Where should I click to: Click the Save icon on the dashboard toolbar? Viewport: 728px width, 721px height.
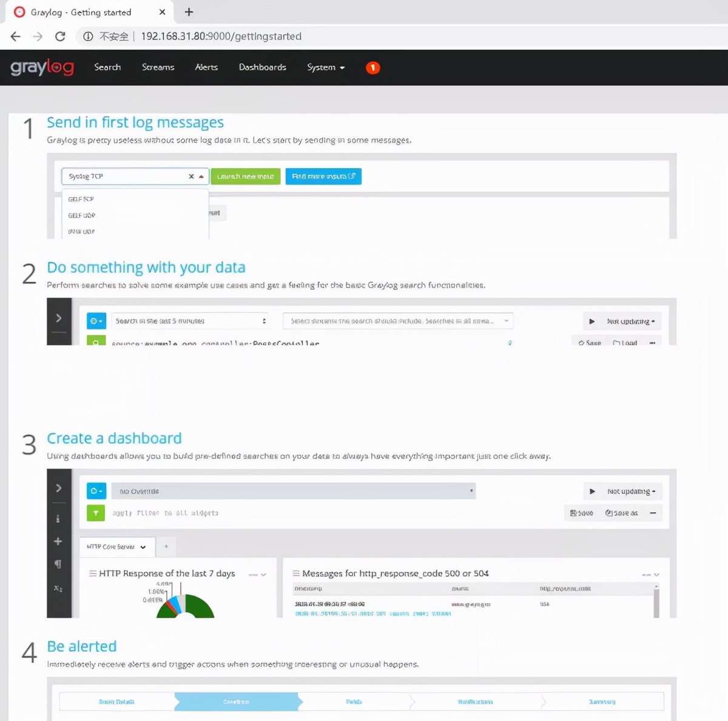point(581,513)
